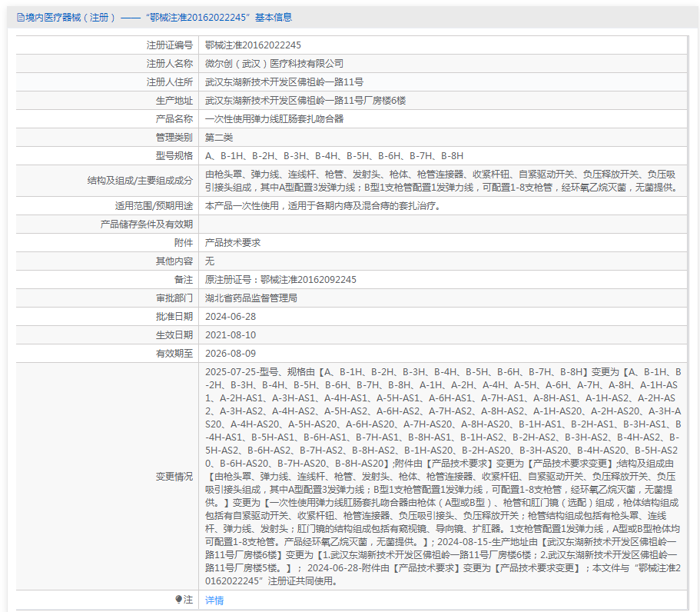Click the 注册人住所 label
This screenshot has width=700, height=612.
click(x=170, y=82)
